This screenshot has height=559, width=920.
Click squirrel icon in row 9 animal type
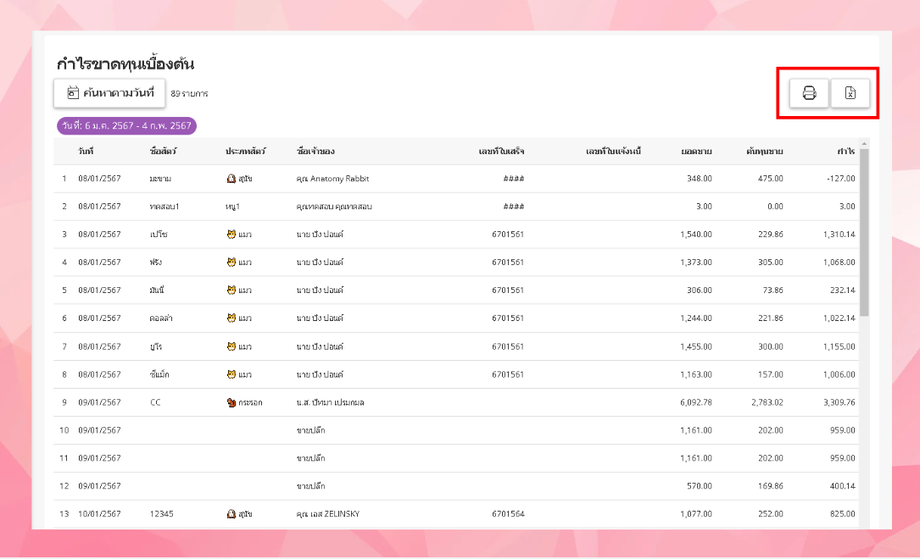231,402
